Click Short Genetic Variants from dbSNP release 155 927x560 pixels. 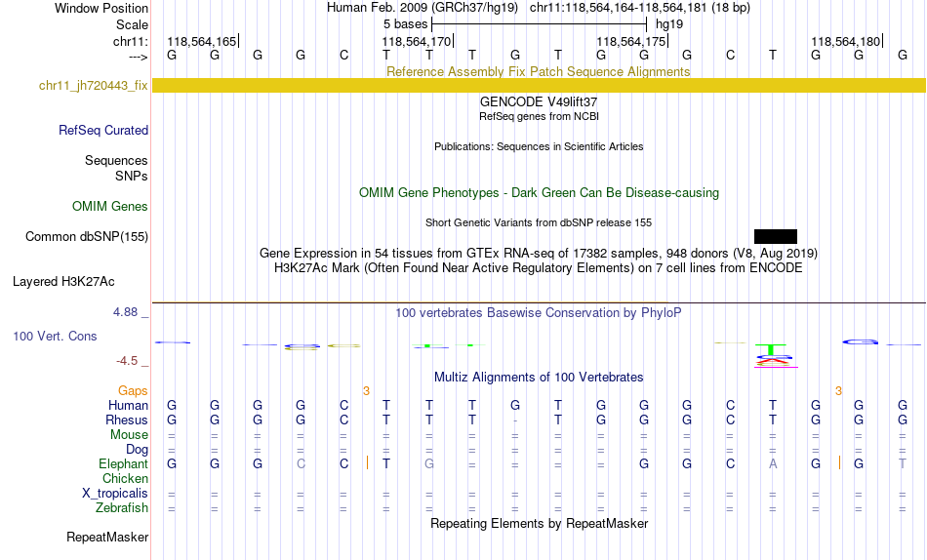coord(539,223)
